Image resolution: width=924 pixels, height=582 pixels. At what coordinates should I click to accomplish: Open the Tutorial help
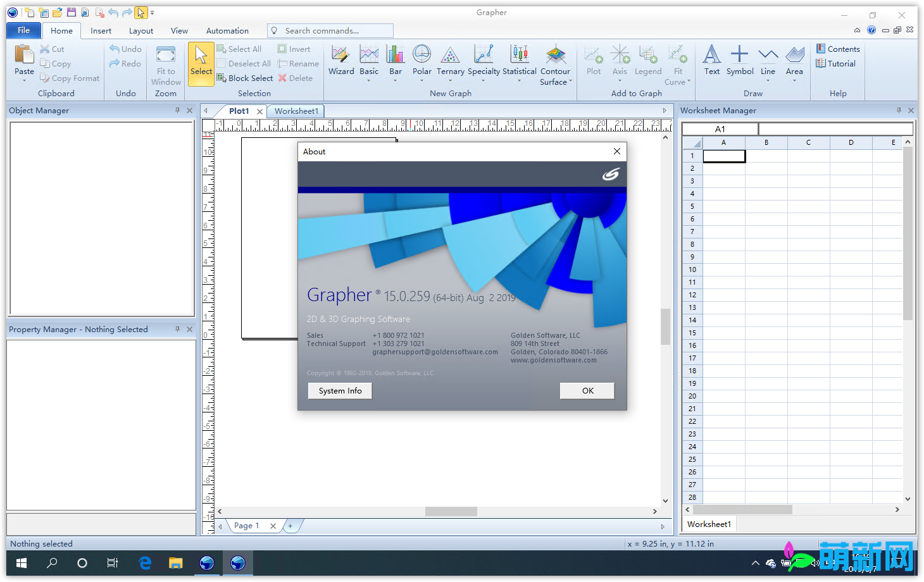tap(836, 63)
